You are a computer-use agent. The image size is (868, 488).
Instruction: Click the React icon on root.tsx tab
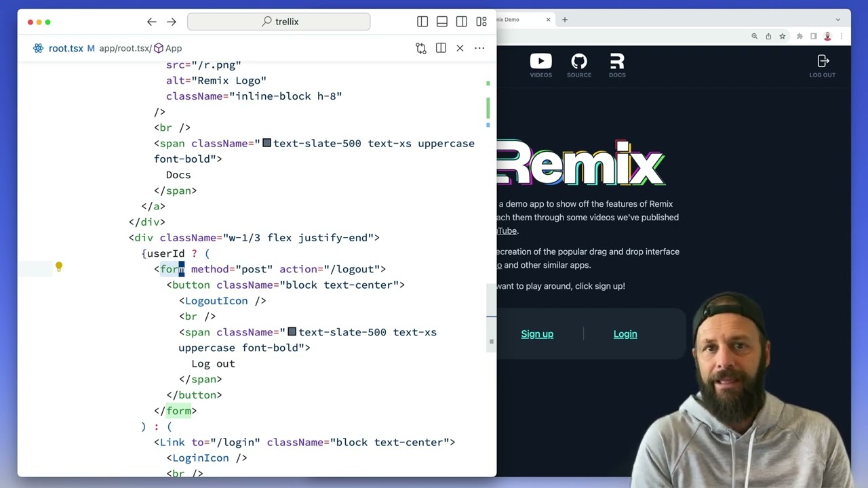click(38, 48)
